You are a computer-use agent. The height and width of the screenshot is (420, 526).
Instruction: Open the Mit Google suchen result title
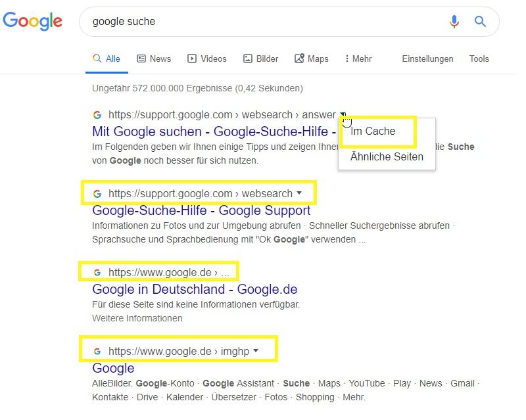click(210, 131)
